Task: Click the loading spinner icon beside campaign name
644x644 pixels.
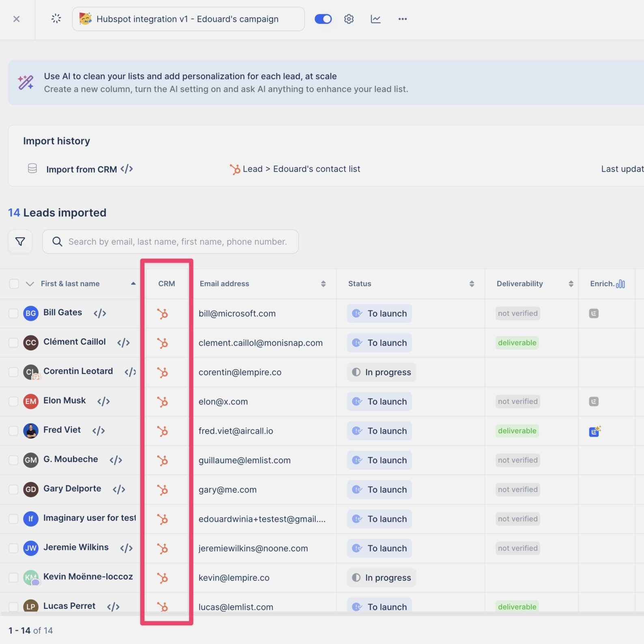Action: [x=56, y=18]
